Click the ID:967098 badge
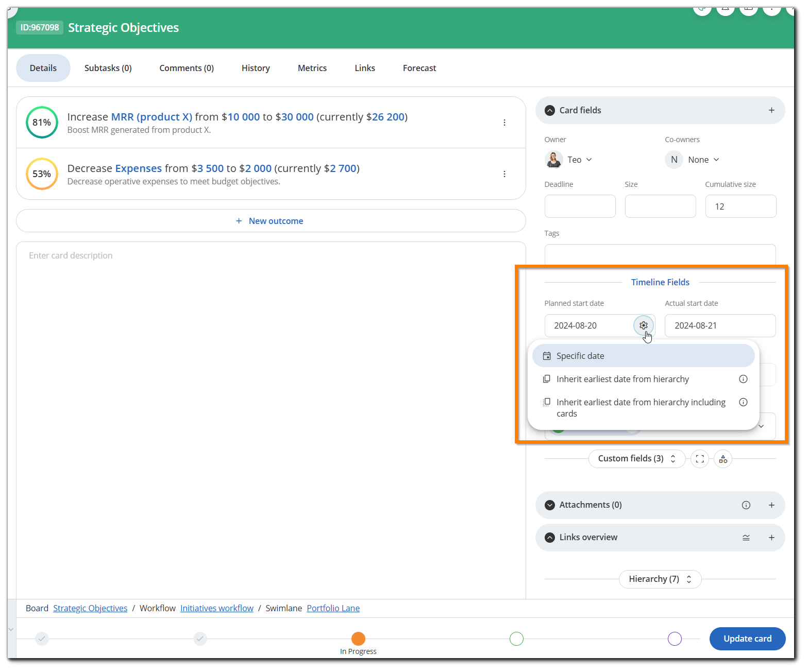This screenshot has width=808, height=672. point(40,27)
